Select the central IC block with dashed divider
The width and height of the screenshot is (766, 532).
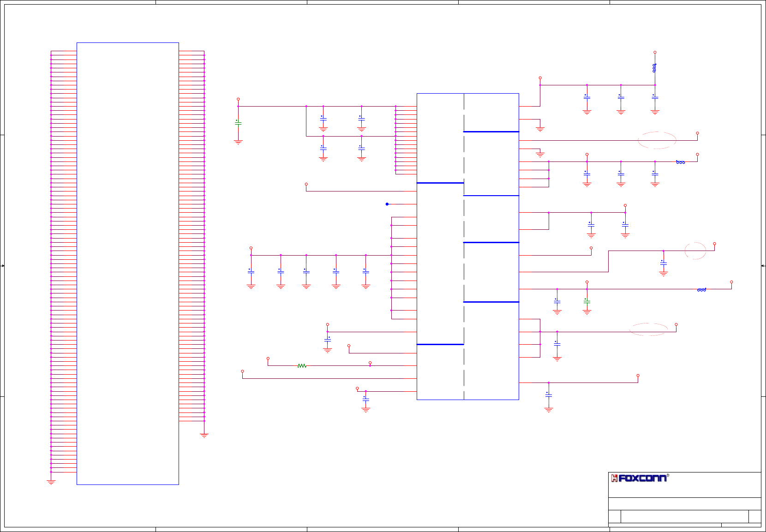coord(468,246)
